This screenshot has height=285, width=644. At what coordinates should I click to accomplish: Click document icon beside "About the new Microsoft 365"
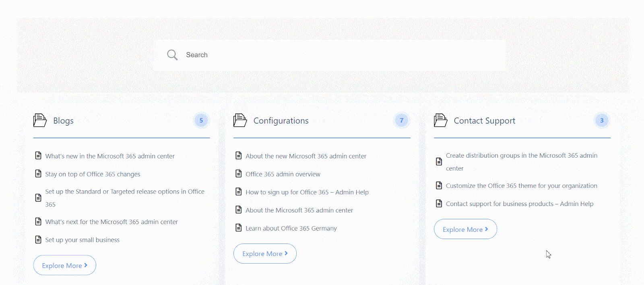239,156
